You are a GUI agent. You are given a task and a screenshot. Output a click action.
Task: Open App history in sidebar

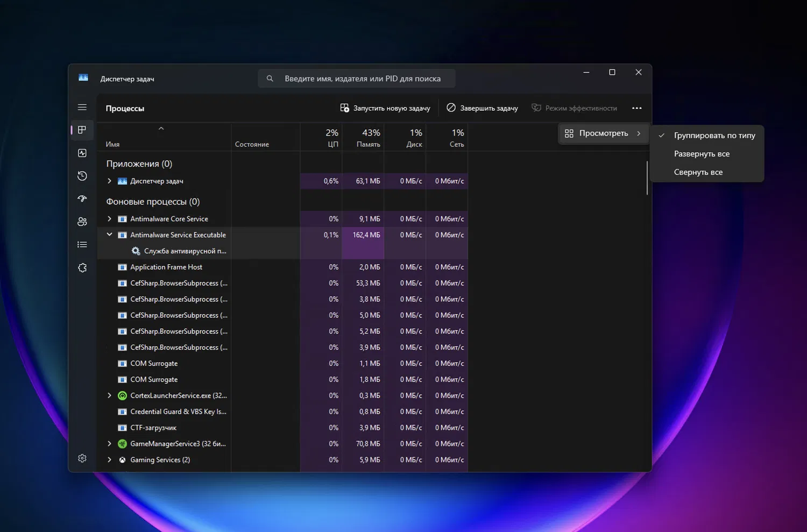tap(82, 176)
